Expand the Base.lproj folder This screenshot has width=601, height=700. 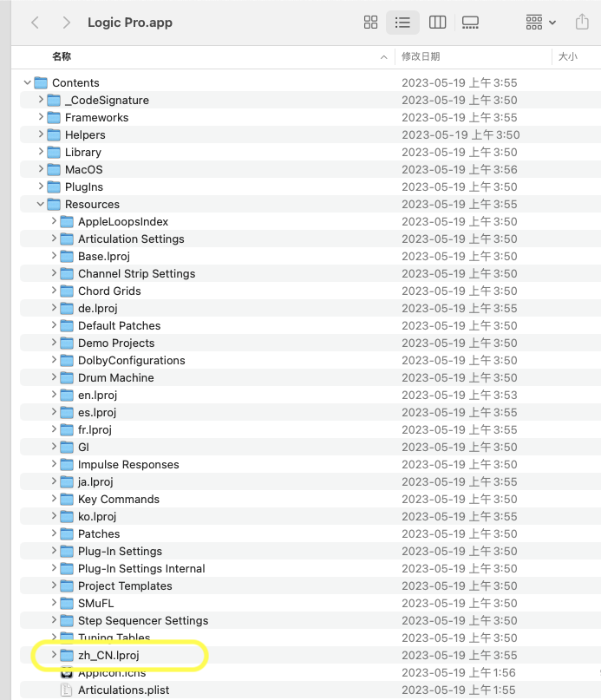pyautogui.click(x=54, y=256)
